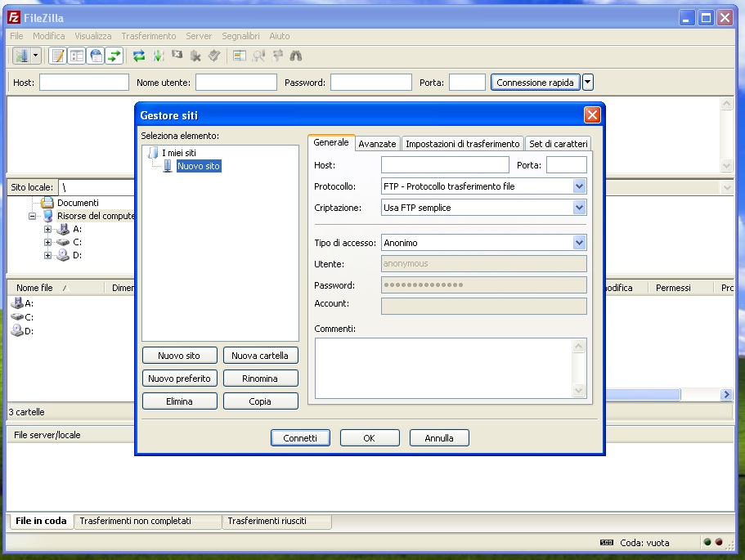Switch to the Avanzate tab

point(377,144)
